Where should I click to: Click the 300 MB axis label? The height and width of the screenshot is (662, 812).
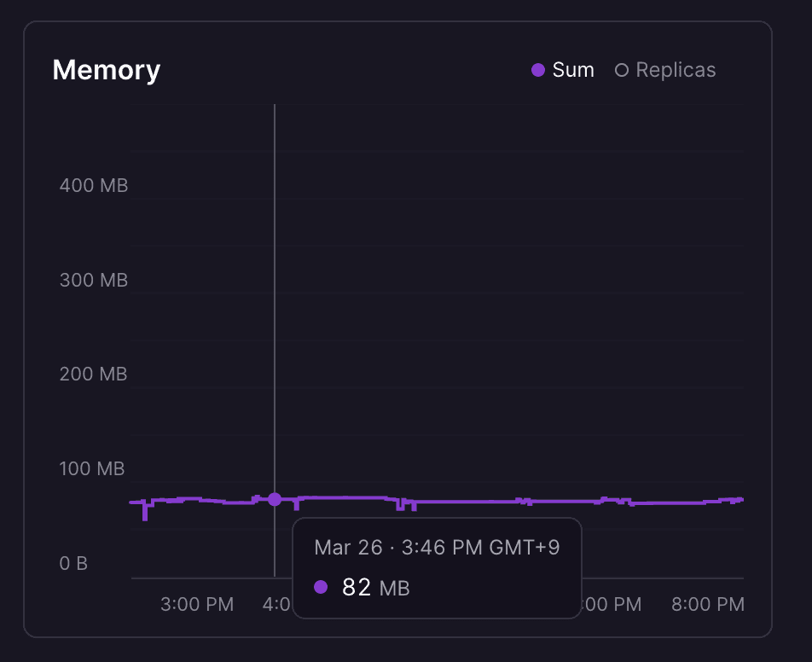click(94, 280)
